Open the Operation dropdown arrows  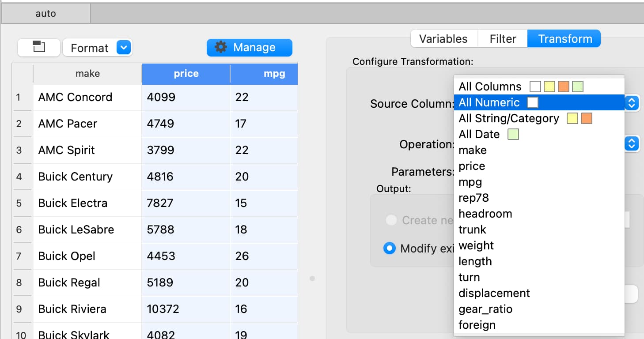(632, 144)
